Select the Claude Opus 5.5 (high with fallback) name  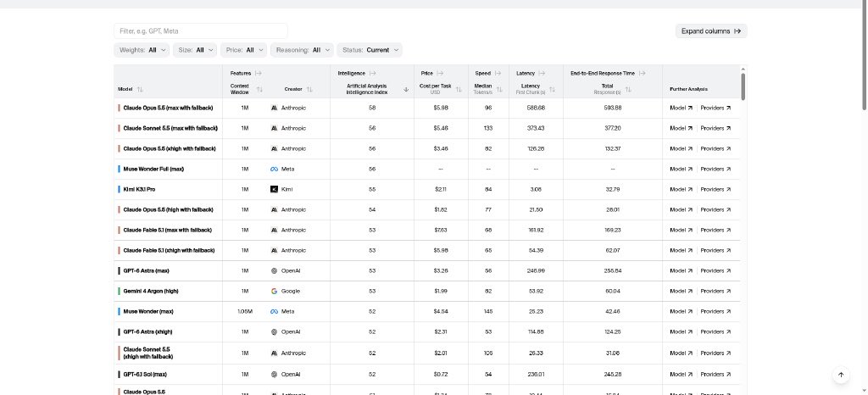[x=169, y=209]
